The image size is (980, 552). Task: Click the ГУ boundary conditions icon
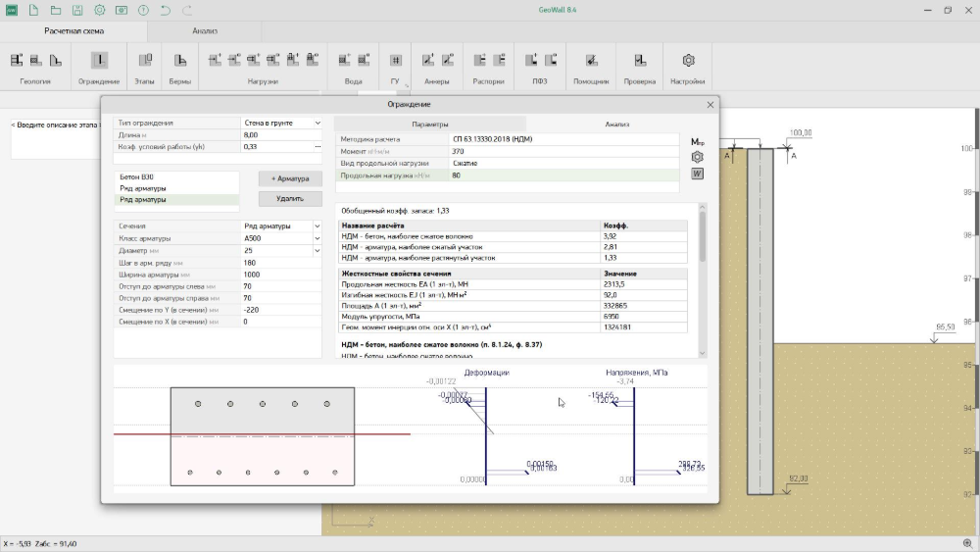click(x=396, y=61)
